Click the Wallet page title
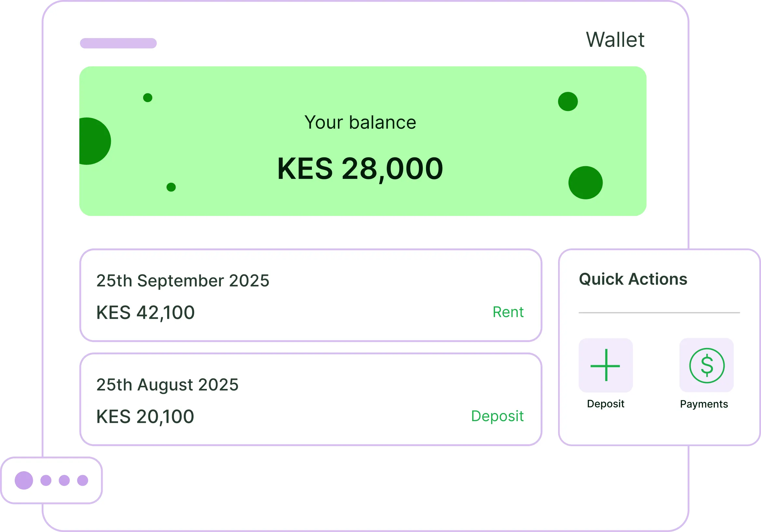761x532 pixels. (x=615, y=40)
